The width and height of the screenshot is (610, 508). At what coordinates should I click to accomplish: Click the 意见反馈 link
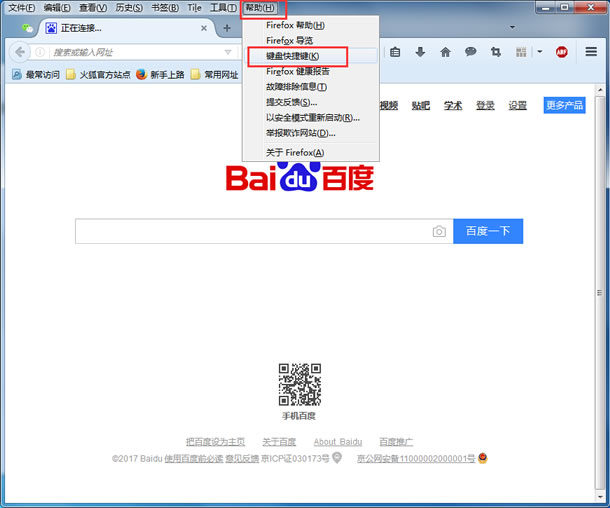pyautogui.click(x=242, y=459)
